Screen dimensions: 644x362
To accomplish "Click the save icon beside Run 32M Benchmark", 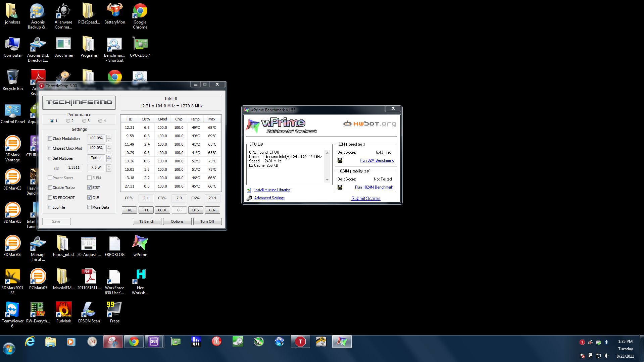I will click(x=340, y=160).
